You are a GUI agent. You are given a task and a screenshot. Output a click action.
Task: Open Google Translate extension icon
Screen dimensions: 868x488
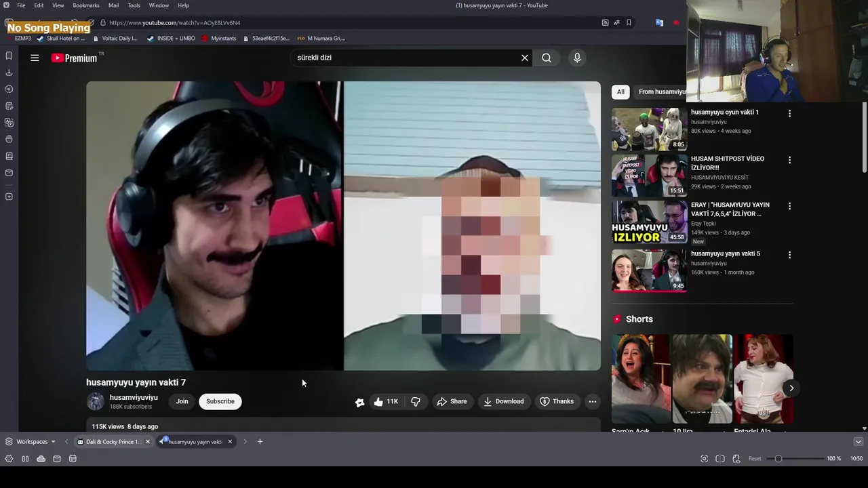(659, 22)
